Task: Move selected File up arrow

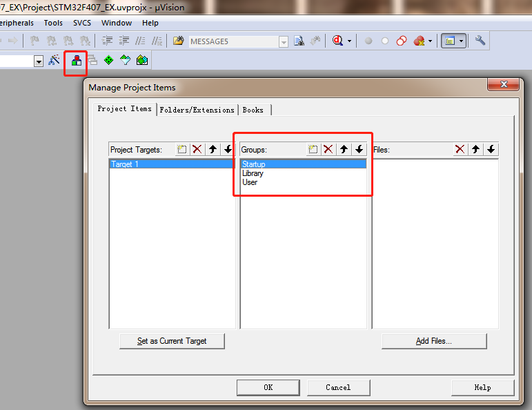Action: coord(475,149)
